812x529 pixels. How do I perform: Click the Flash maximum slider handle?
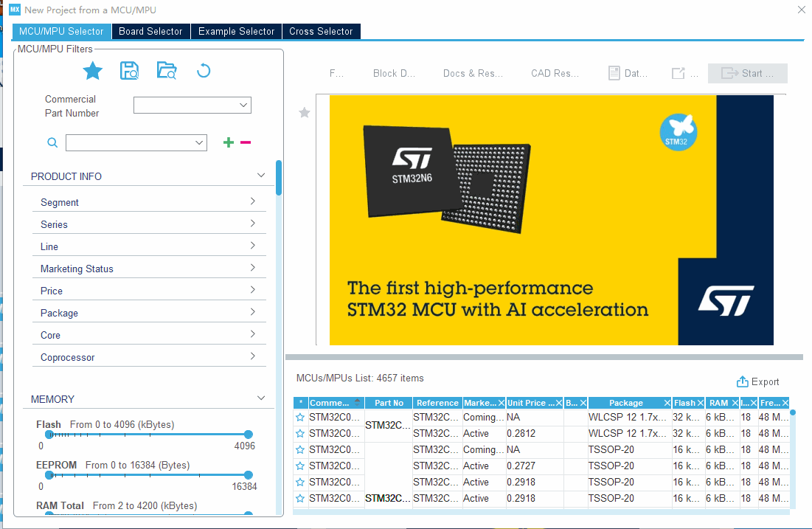[x=249, y=434]
